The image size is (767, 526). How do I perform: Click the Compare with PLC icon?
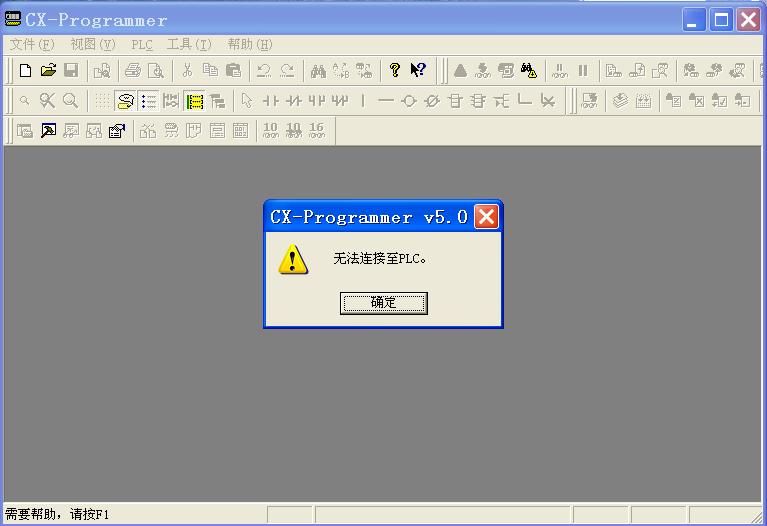[x=660, y=70]
